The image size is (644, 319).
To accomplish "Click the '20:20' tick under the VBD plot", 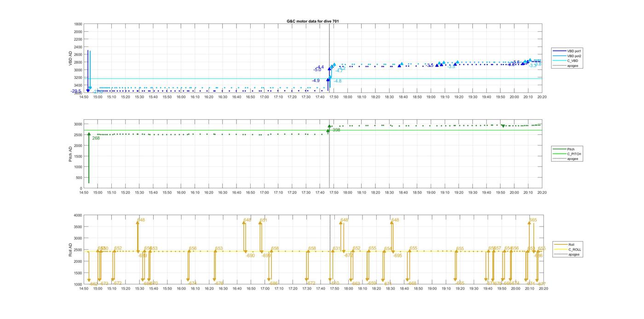I will pos(542,97).
